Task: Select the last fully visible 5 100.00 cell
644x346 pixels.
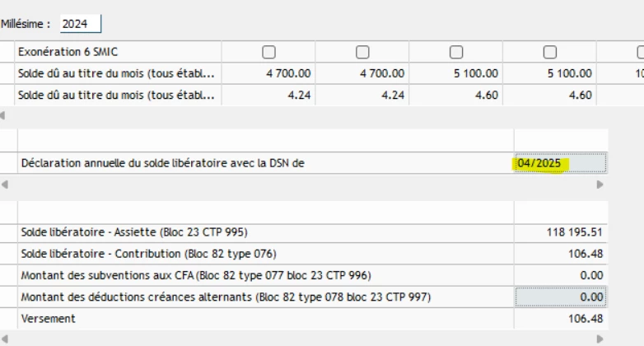Action: (549, 73)
